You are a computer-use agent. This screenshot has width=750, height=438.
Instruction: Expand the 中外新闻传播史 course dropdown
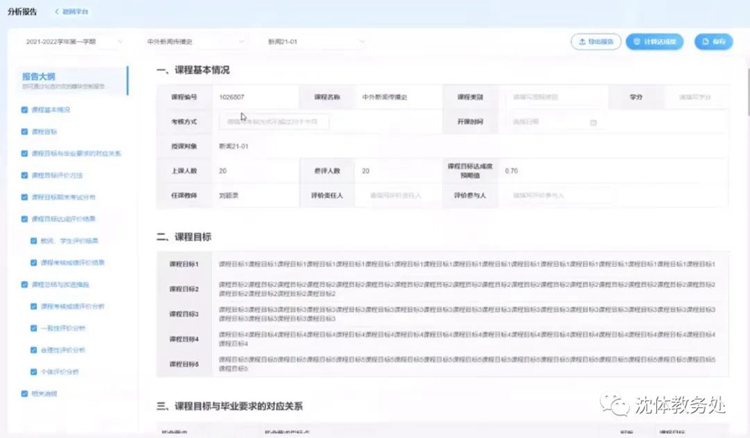coord(194,42)
